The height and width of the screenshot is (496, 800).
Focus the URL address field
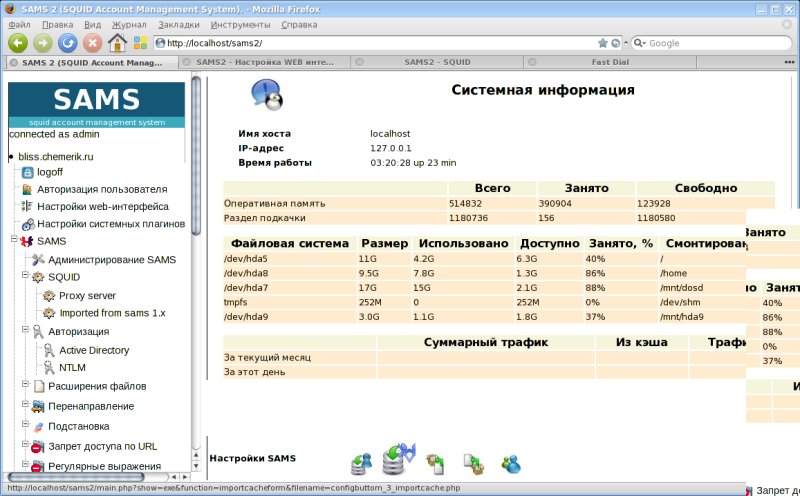[x=377, y=43]
